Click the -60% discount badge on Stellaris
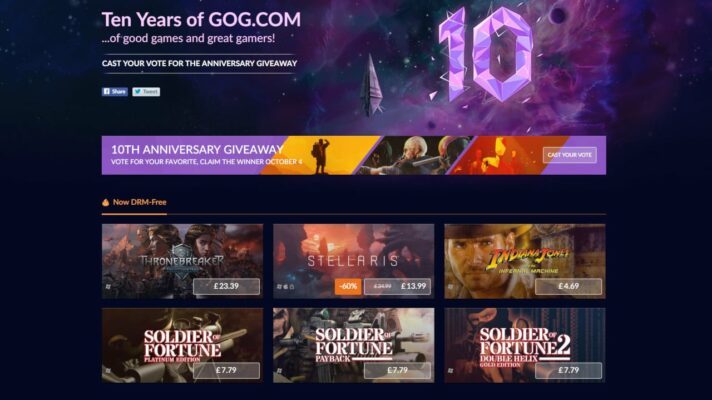712x400 pixels. click(x=348, y=286)
